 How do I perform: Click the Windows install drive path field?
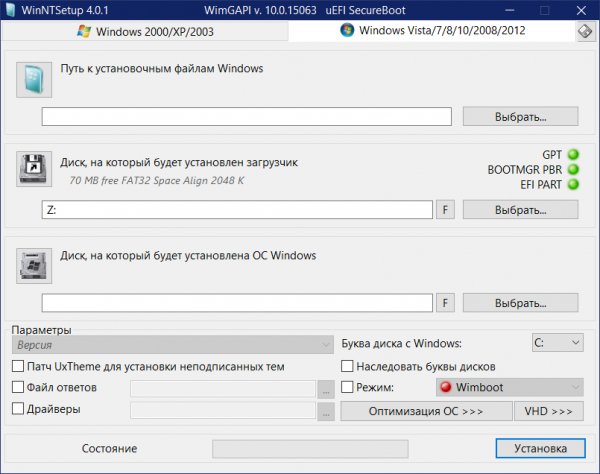pos(237,303)
